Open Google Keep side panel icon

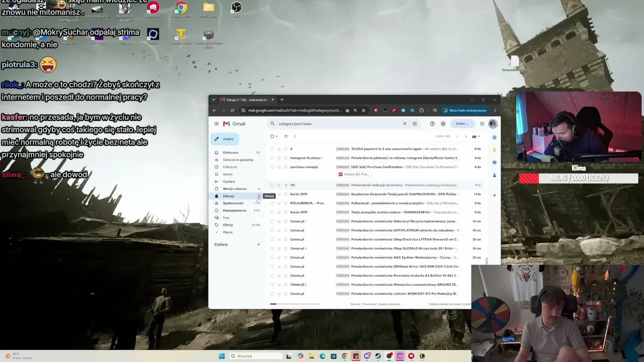495,150
